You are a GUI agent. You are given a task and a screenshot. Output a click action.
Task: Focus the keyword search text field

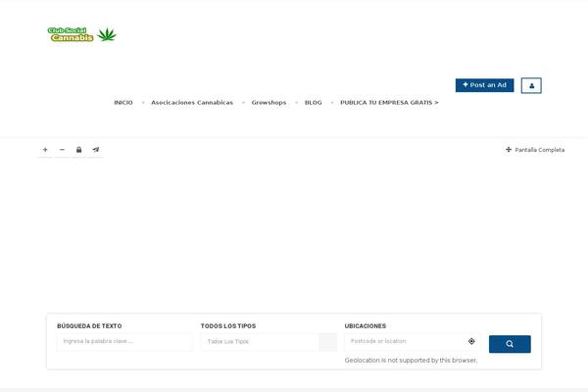click(124, 341)
